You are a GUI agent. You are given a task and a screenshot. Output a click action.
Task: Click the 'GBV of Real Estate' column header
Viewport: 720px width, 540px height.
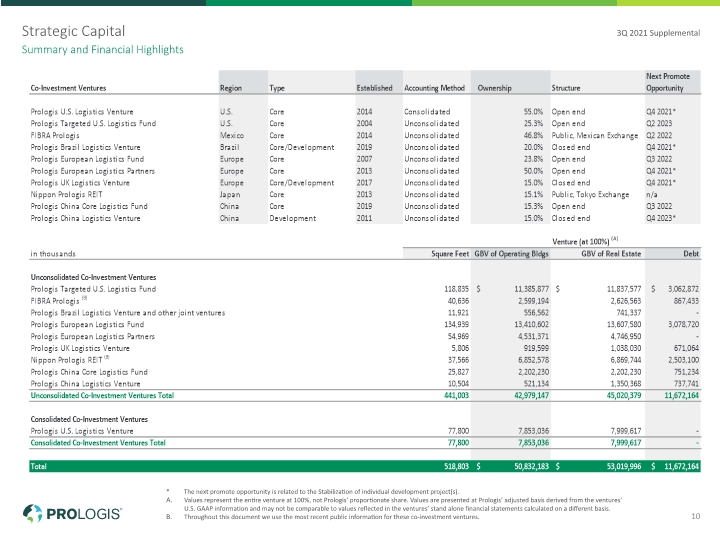coord(611,254)
